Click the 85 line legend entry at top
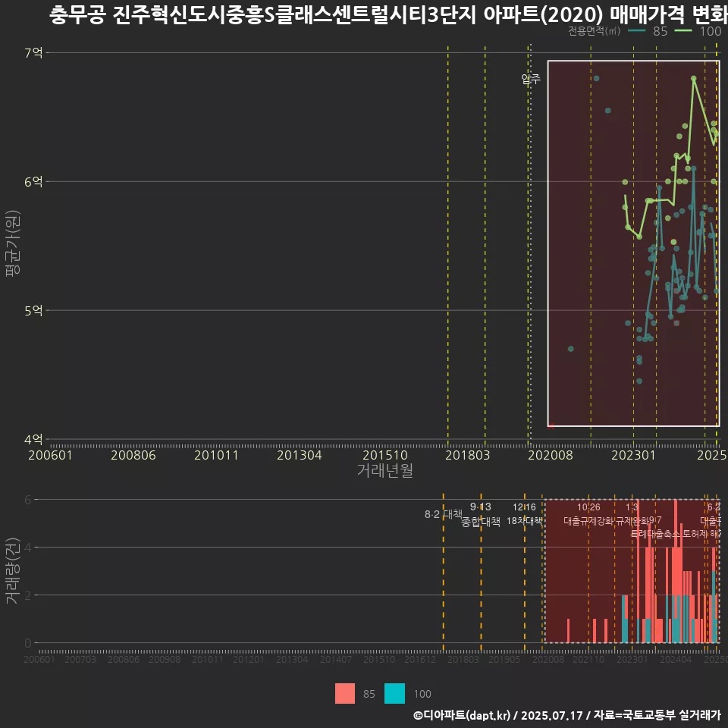 point(648,31)
